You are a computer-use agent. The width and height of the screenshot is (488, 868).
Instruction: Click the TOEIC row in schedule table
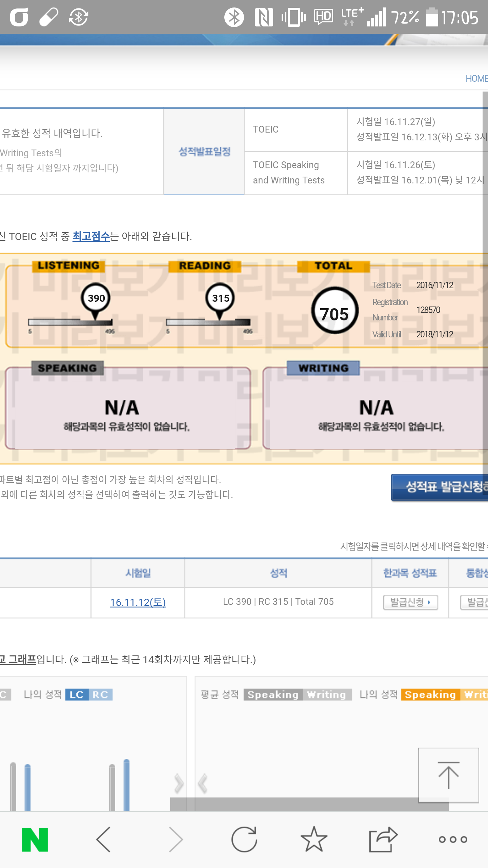296,130
